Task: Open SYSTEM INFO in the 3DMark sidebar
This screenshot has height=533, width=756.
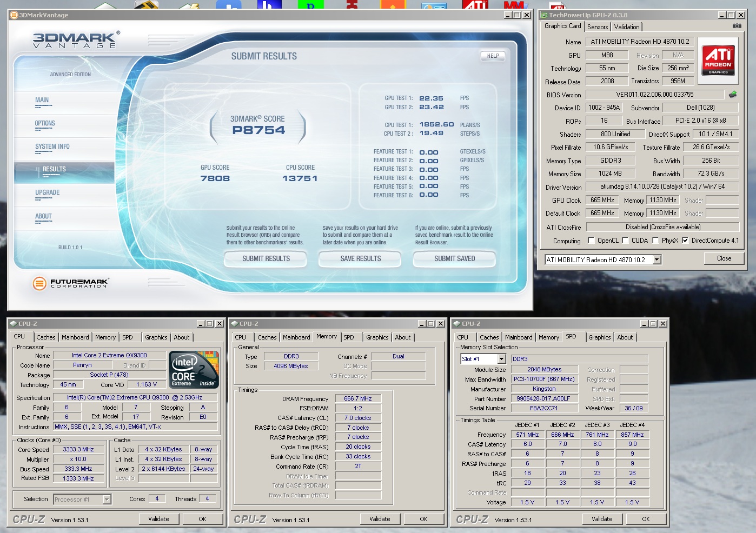Action: 52,146
